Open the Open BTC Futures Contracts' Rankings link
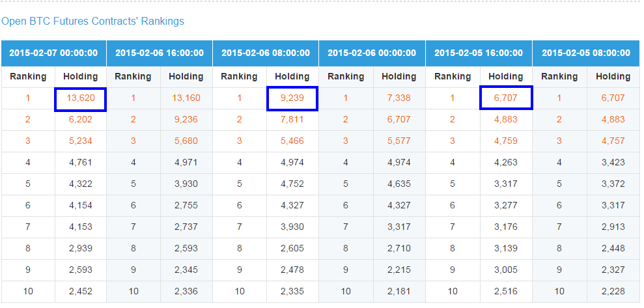The height and width of the screenshot is (308, 644). click(93, 21)
